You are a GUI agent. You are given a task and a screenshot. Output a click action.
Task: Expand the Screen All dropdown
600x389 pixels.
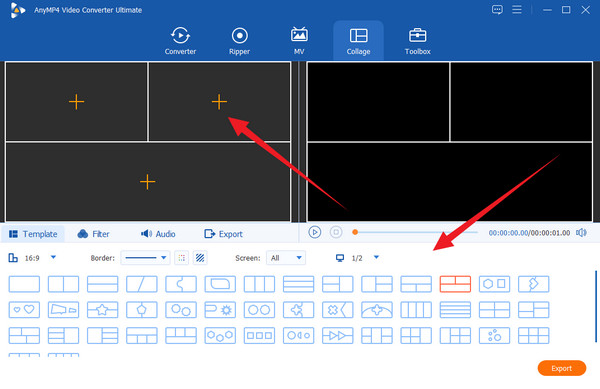click(x=286, y=258)
